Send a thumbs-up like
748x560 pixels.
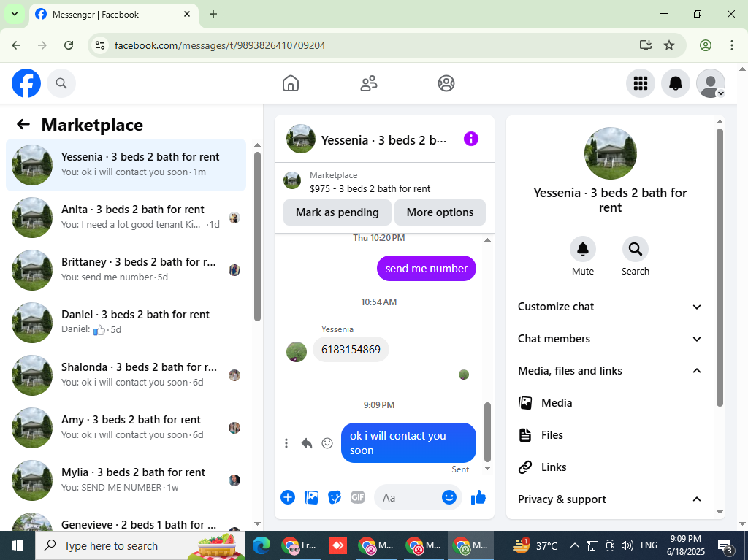(x=478, y=497)
